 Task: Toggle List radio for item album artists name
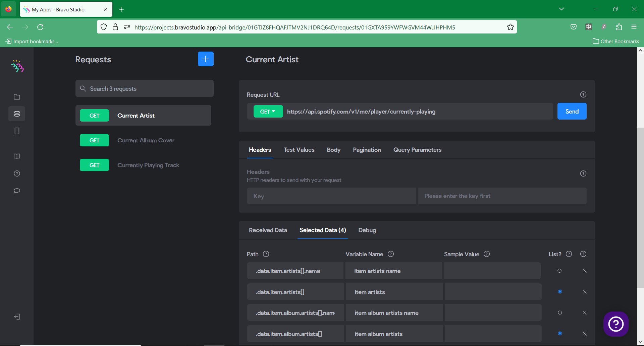click(560, 313)
